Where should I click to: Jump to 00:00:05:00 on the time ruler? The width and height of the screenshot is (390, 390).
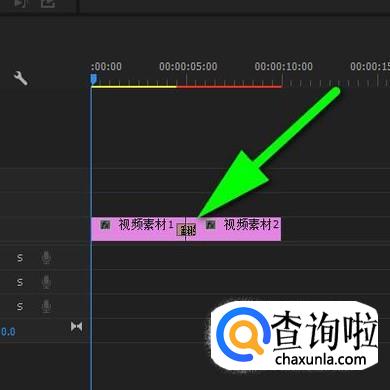[x=188, y=66]
